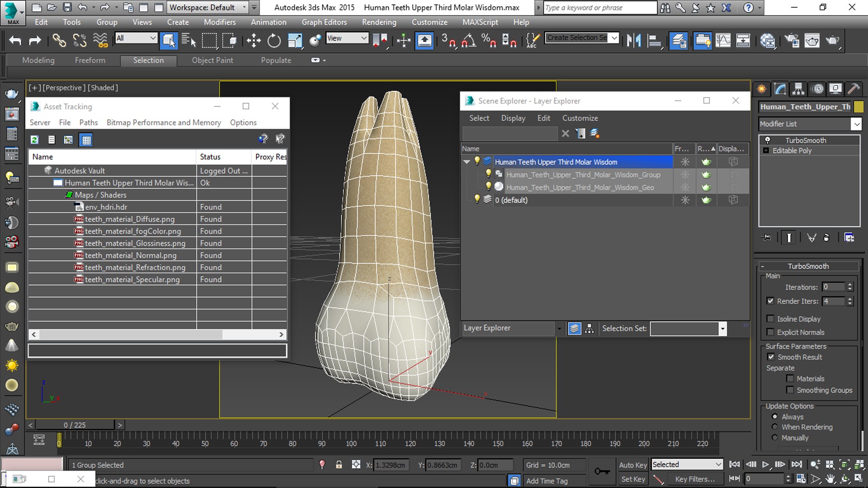868x488 pixels.
Task: Toggle the Render Iters checkbox
Action: click(x=770, y=301)
